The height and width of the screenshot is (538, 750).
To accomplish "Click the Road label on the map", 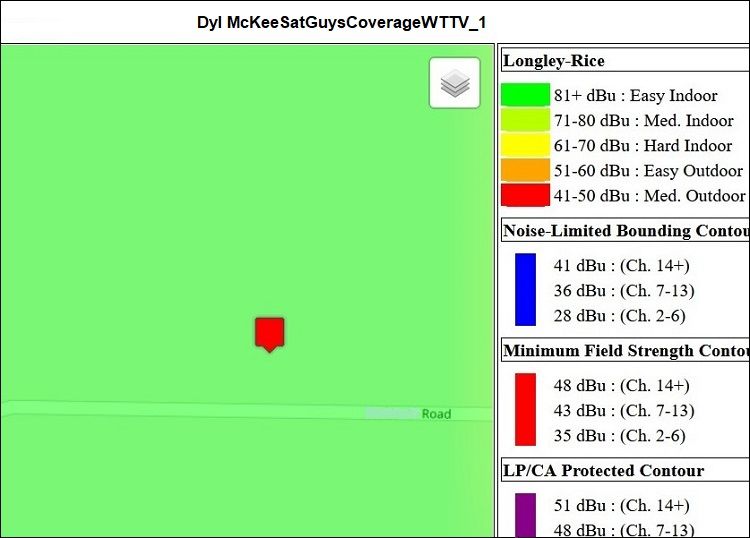I will point(436,414).
